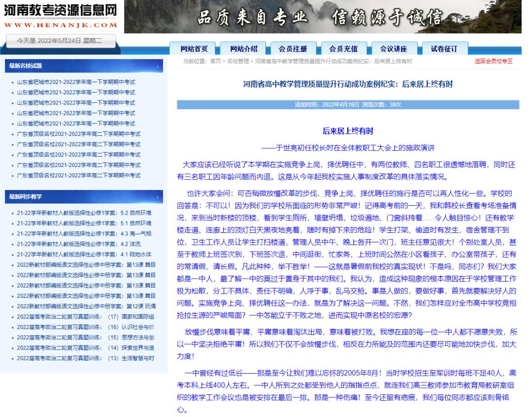The image size is (532, 417).
Task: Click the breadcrumb's final article title text
Action: (333, 62)
